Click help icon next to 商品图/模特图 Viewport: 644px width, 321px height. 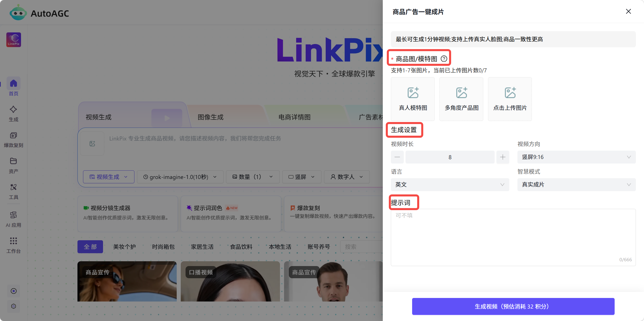click(444, 59)
